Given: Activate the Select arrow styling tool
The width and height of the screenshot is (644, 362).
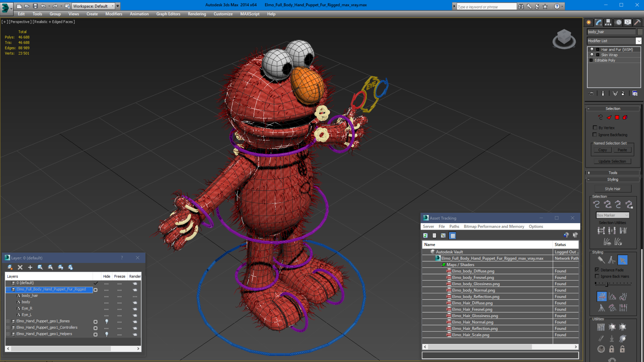Looking at the screenshot, I should pos(622,260).
